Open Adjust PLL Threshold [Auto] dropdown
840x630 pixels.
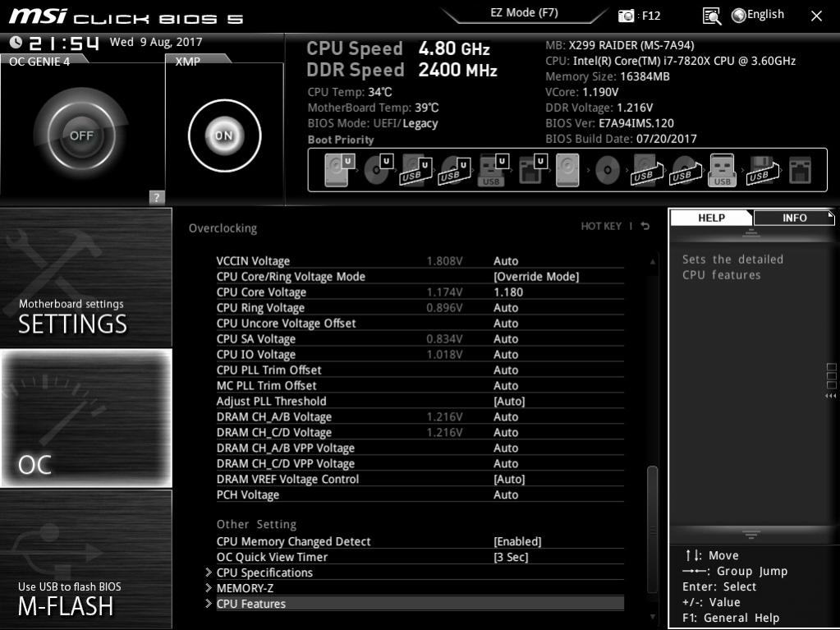509,402
